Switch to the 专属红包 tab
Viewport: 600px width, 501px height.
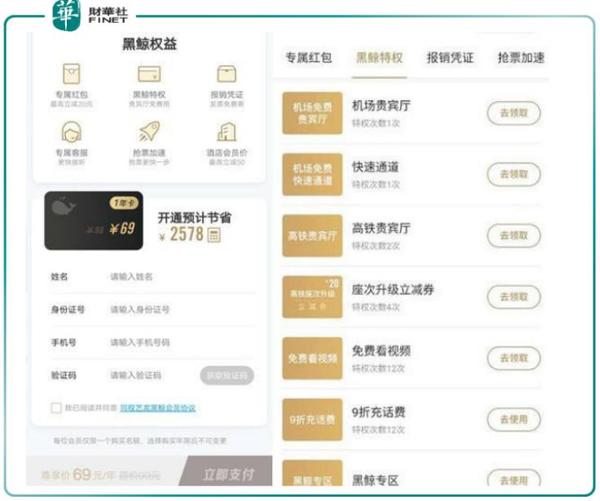click(x=308, y=58)
